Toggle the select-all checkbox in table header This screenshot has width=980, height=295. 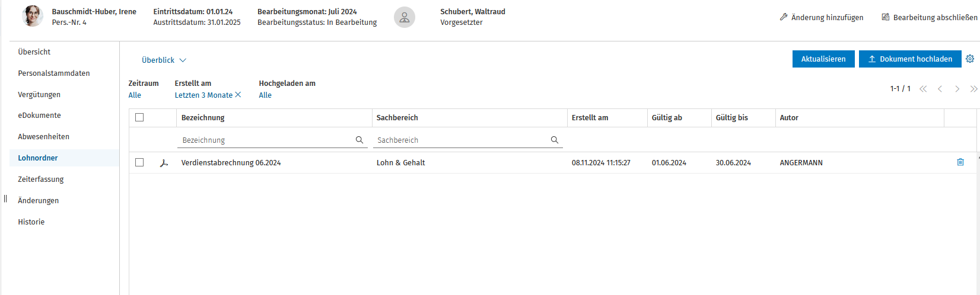(x=139, y=117)
